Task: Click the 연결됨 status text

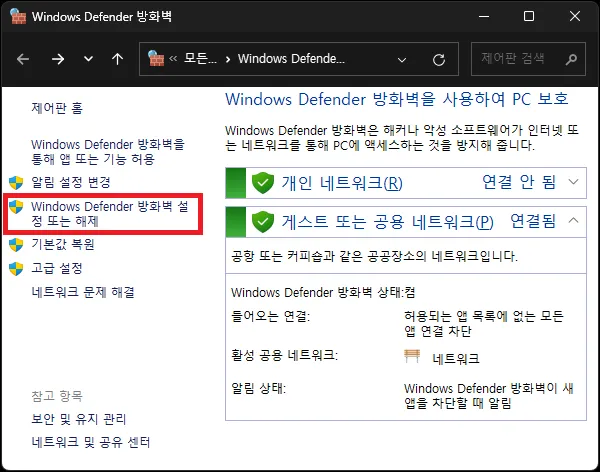Action: point(533,220)
